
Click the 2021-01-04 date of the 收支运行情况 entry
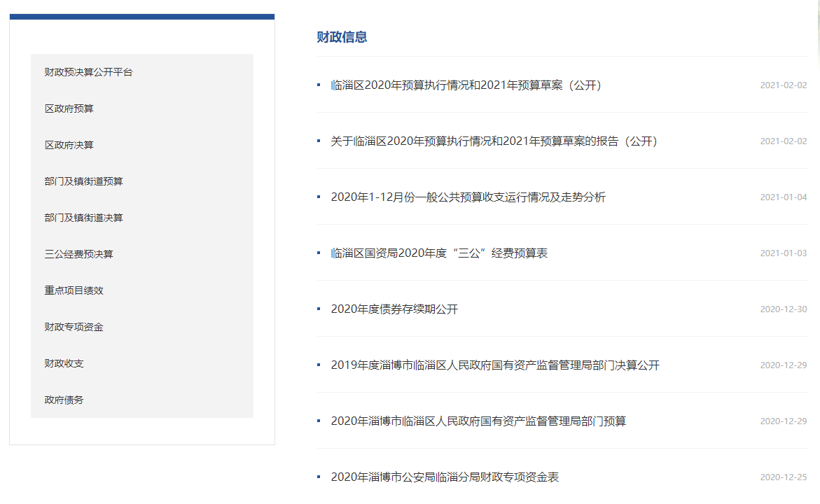coord(783,197)
